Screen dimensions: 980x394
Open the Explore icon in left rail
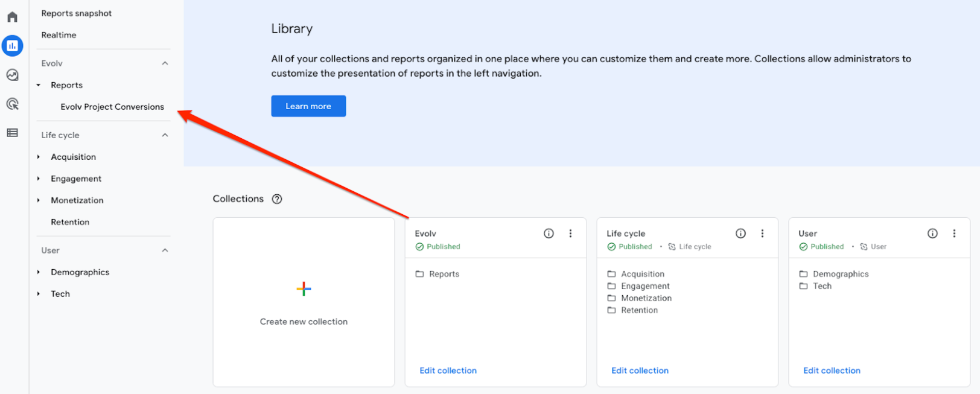tap(13, 75)
